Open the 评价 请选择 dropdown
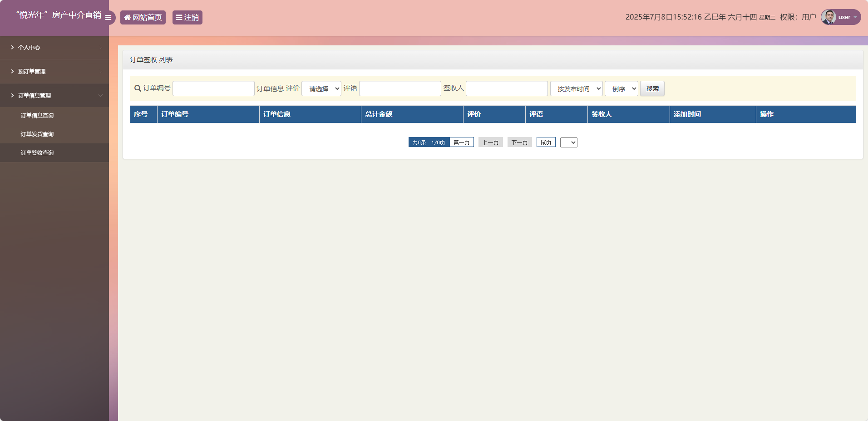 [321, 88]
